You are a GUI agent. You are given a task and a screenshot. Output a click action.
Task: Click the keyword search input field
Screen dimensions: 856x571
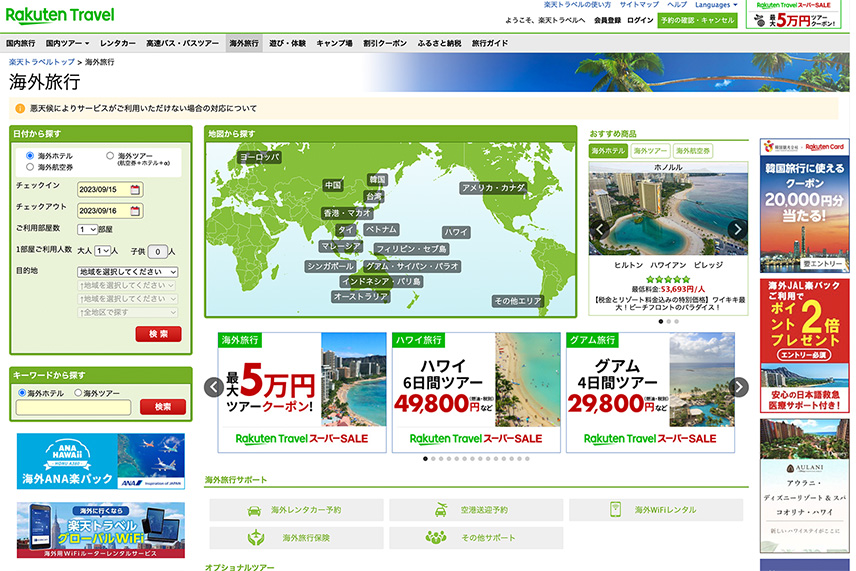point(73,407)
